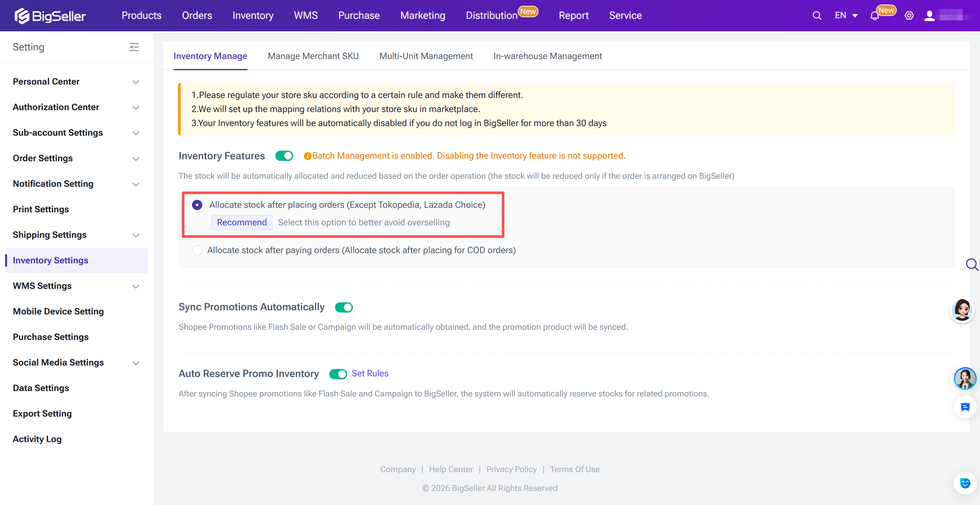The width and height of the screenshot is (980, 505).
Task: Open the user profile avatar icon
Action: 929,16
